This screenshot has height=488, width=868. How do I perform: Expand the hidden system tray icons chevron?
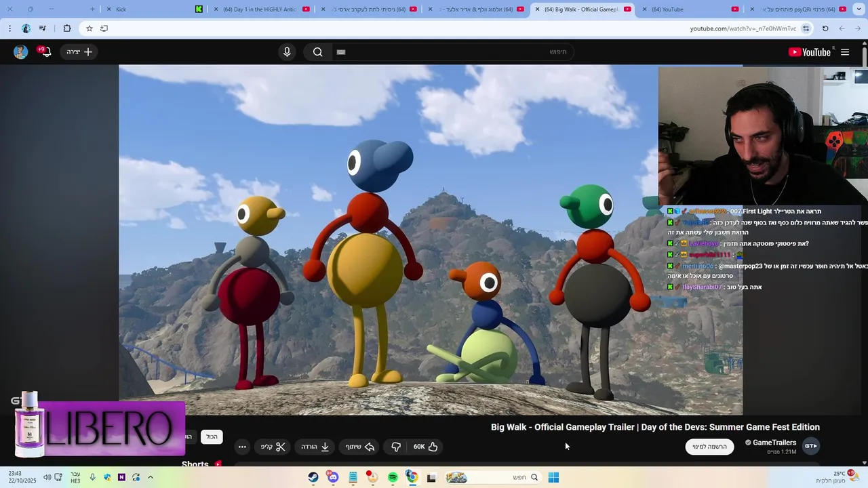(x=150, y=477)
